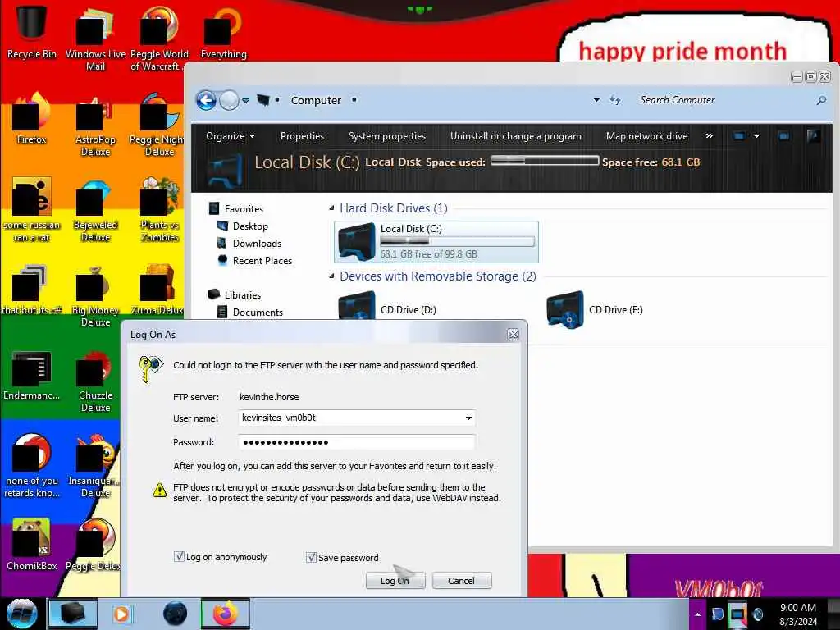The width and height of the screenshot is (840, 630).
Task: Click the Computer breadcrumb in address bar
Action: coord(316,100)
